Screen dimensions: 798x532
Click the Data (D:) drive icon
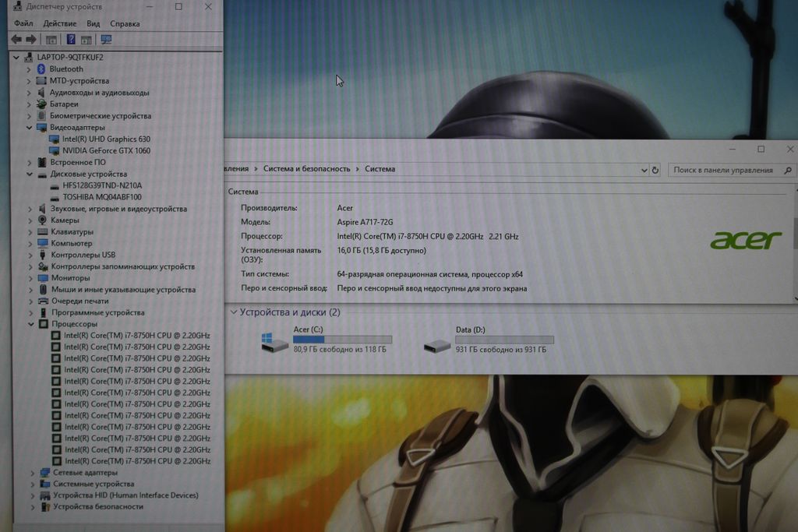pos(437,344)
